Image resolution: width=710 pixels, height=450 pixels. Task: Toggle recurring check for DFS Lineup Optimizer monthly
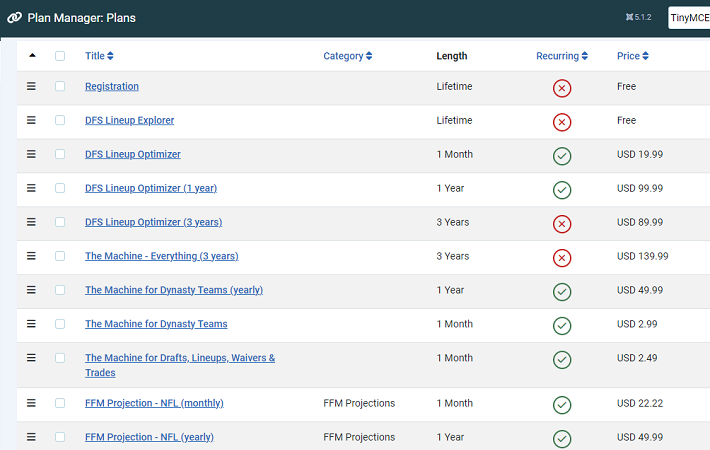(561, 156)
